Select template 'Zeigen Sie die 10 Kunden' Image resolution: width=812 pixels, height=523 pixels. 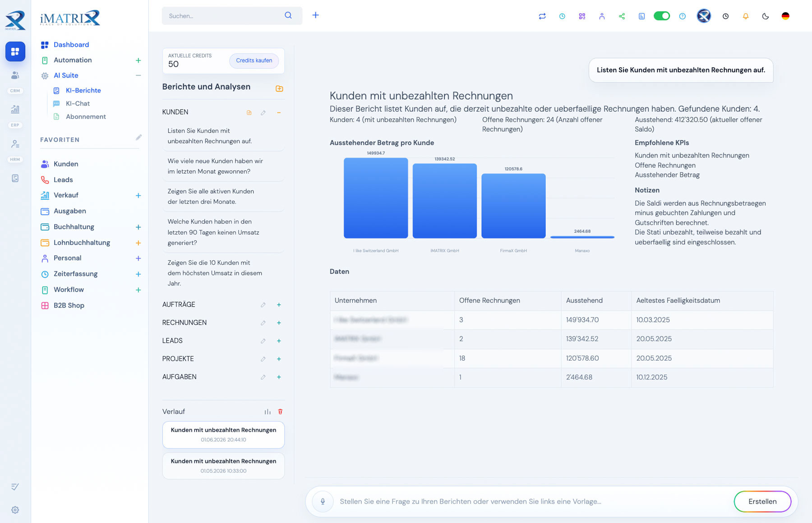tap(223, 273)
